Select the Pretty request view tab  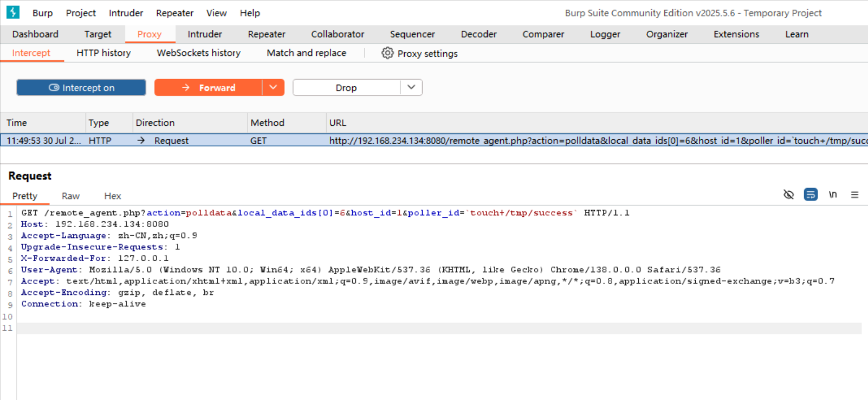[25, 196]
